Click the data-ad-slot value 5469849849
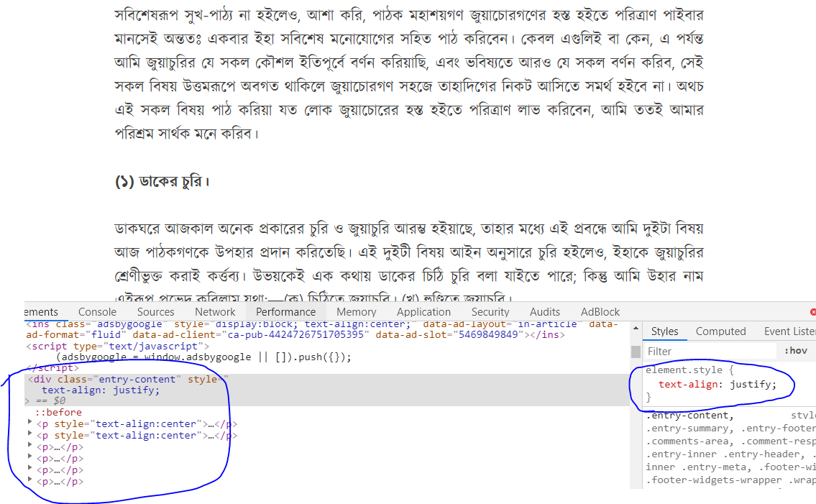The height and width of the screenshot is (504, 816). tap(488, 335)
